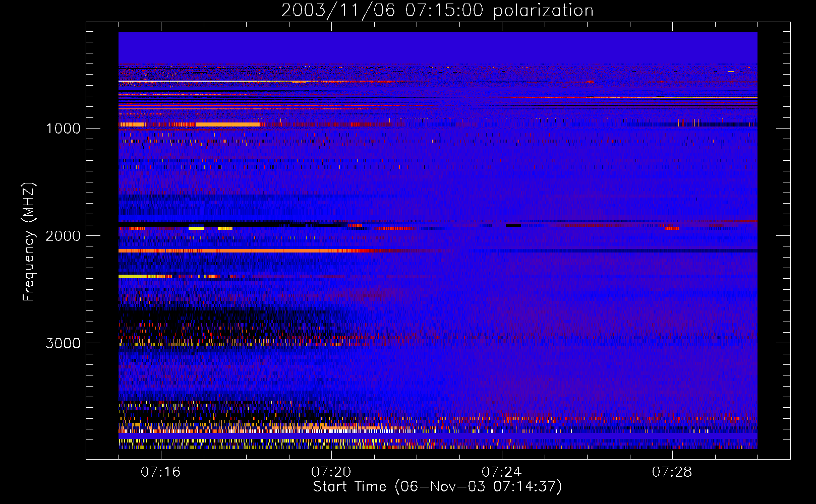816x504 pixels.
Task: Click the 2000 frequency tick label
Action: (x=63, y=236)
